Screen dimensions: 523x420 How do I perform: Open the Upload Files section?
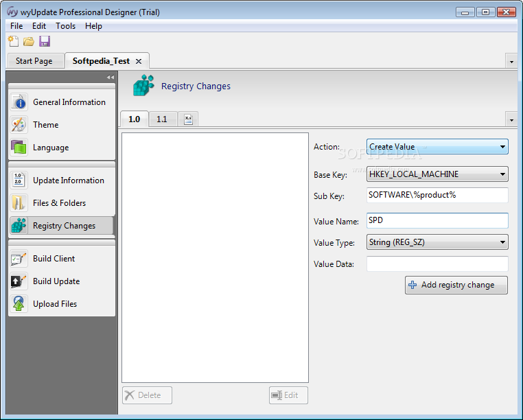pos(62,304)
